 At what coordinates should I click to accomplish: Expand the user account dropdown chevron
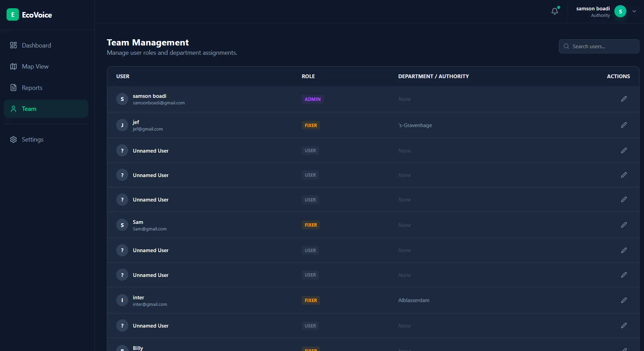(x=634, y=11)
